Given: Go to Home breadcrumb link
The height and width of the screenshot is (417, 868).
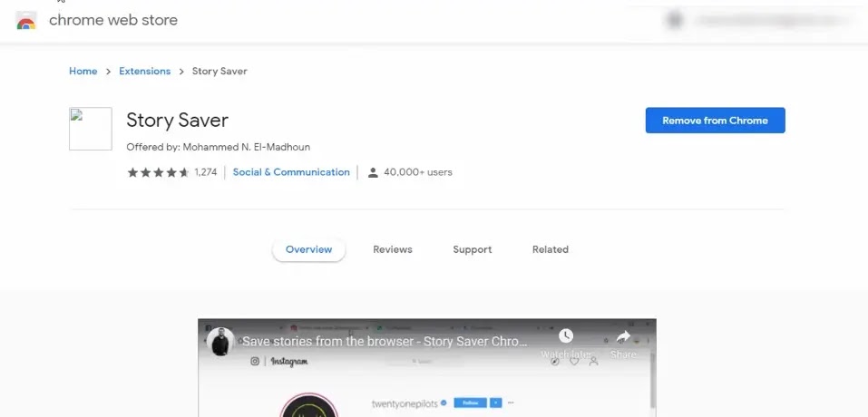Looking at the screenshot, I should pos(83,72).
